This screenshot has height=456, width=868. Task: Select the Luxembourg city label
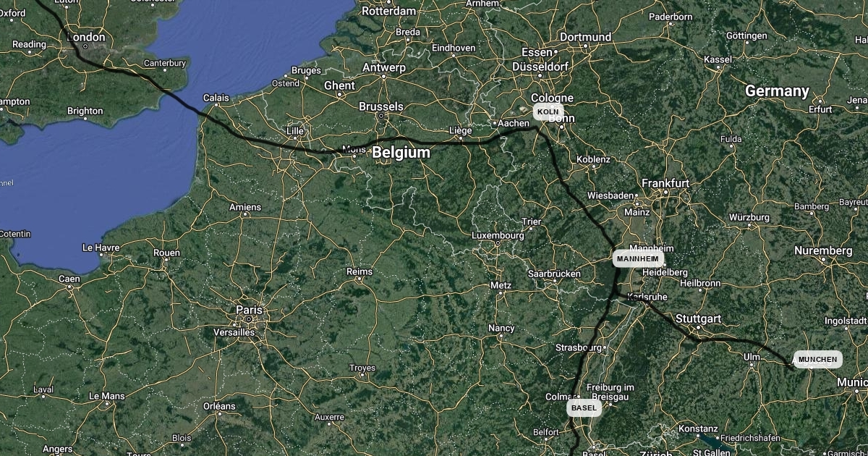(498, 235)
